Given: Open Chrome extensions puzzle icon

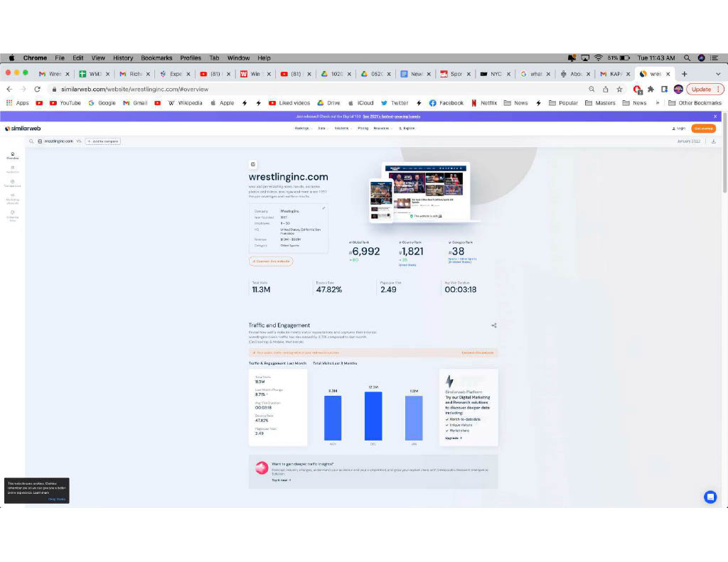Looking at the screenshot, I should pos(651,89).
